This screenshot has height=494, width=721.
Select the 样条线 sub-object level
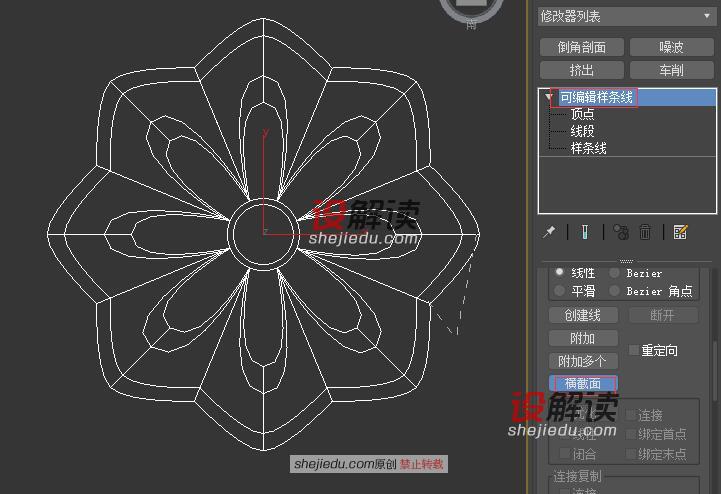(588, 148)
